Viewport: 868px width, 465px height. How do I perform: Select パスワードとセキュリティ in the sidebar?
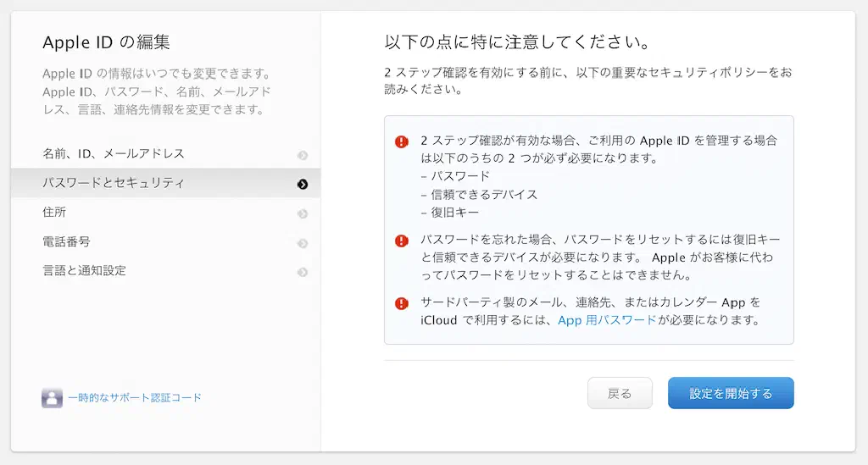click(x=114, y=183)
